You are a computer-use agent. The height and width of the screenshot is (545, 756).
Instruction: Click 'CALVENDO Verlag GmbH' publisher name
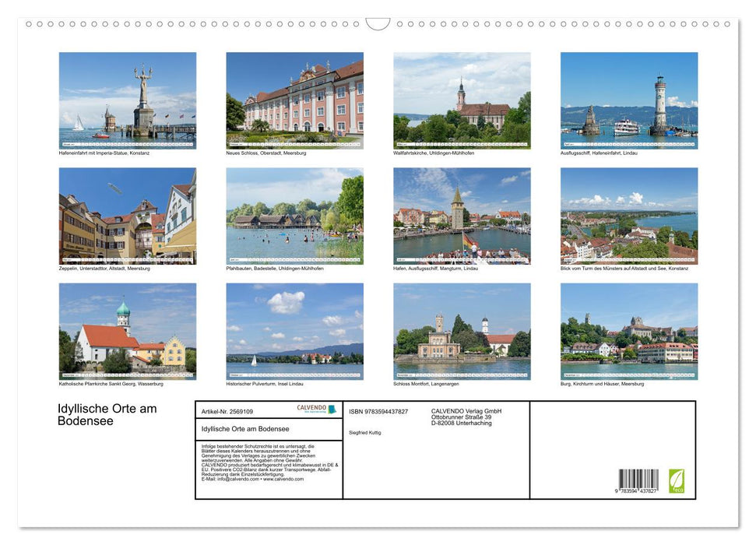(466, 411)
